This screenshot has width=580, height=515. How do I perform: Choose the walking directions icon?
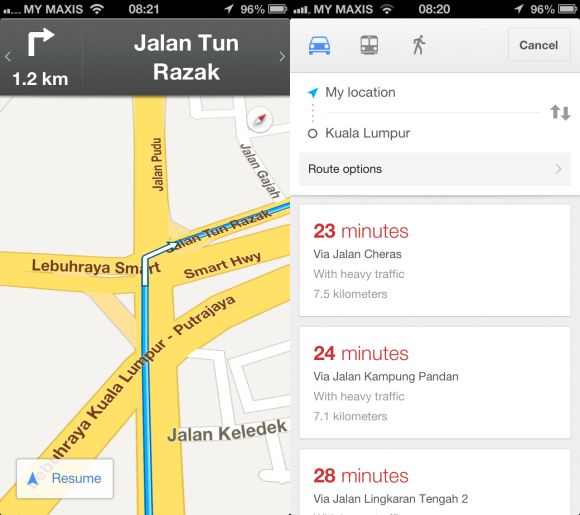(x=419, y=45)
